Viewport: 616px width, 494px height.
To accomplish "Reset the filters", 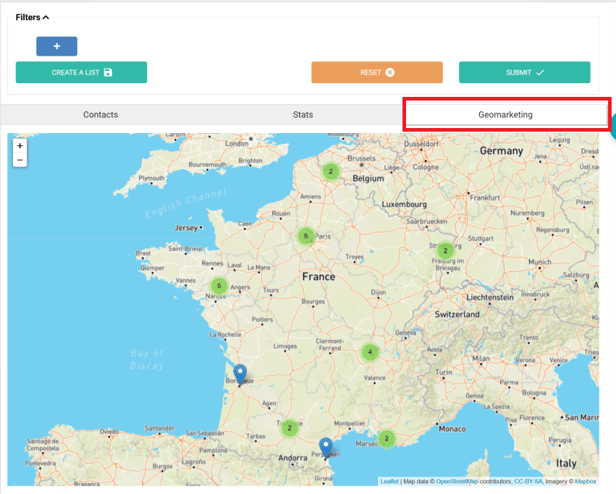I will pos(376,72).
